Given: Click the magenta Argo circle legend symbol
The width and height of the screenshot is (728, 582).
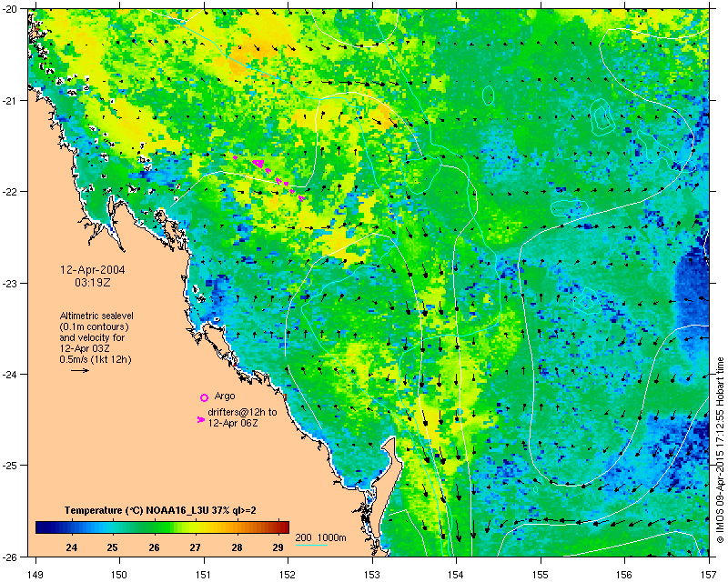Looking at the screenshot, I should pos(204,397).
